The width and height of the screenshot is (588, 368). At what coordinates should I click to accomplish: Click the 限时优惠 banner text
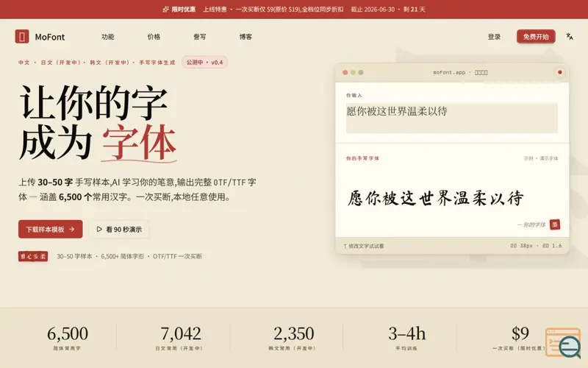(184, 10)
